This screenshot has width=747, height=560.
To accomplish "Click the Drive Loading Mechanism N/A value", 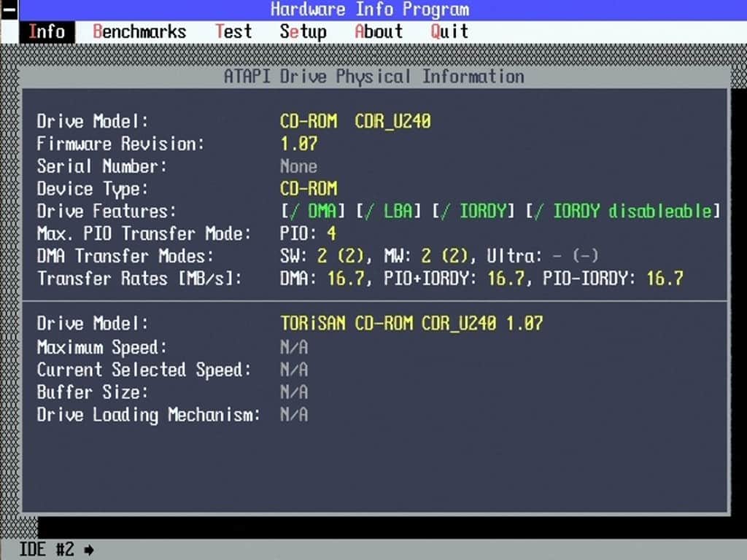I will pyautogui.click(x=294, y=415).
